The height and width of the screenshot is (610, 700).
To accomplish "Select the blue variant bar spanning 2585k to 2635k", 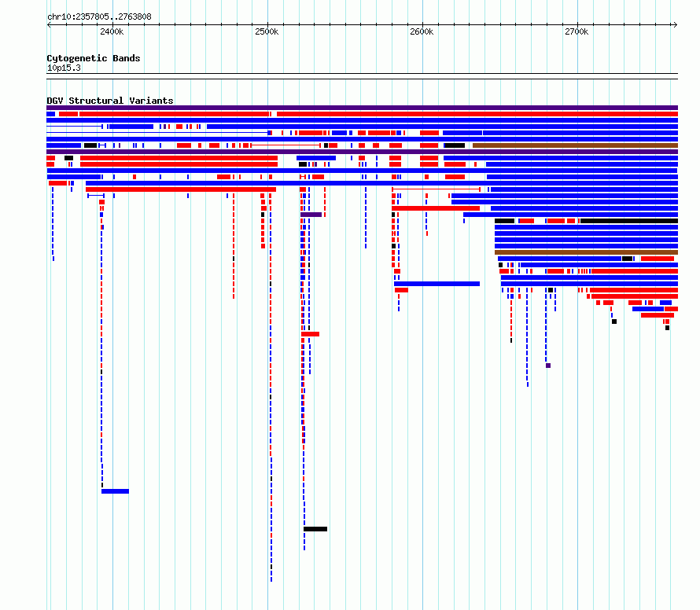I will (437, 284).
